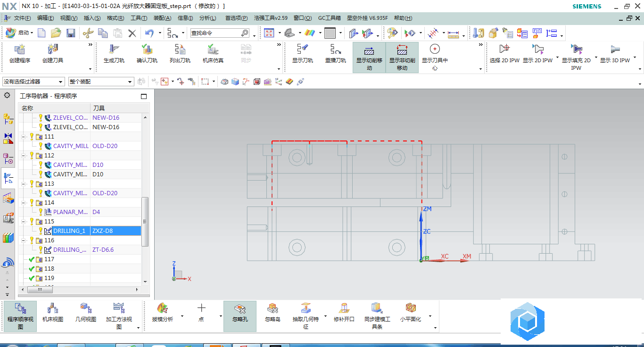
Task: Collapse program group 111
Action: 24,137
